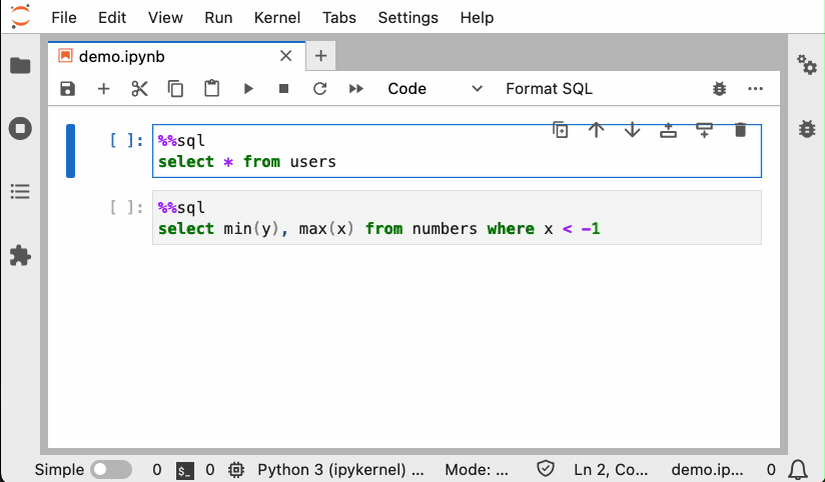Open the Kernel menu
This screenshot has width=825, height=482.
pos(277,18)
